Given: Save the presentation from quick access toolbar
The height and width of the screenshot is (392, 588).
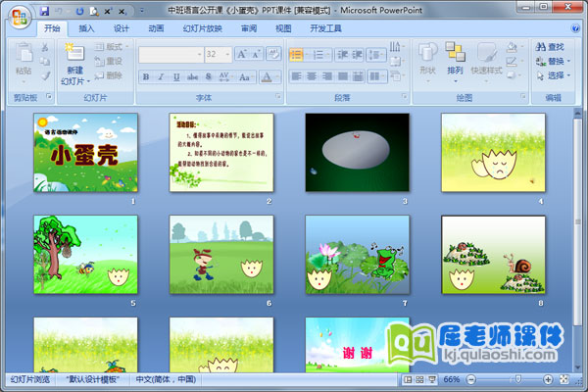Looking at the screenshot, I should click(46, 10).
